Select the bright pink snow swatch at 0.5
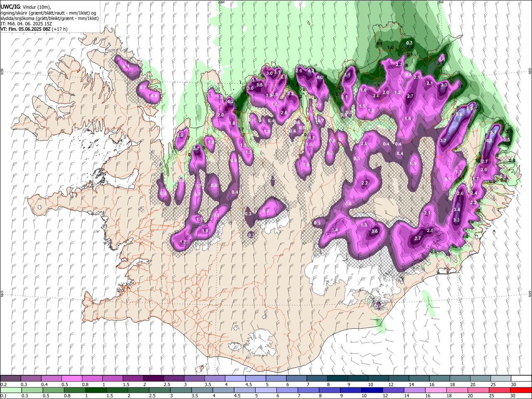The image size is (532, 399). (x=72, y=379)
